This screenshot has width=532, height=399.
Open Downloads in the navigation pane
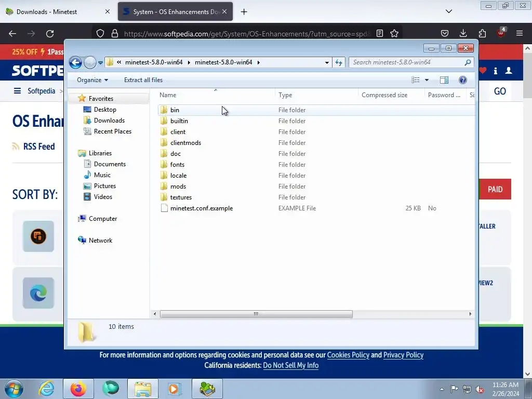[x=109, y=121]
